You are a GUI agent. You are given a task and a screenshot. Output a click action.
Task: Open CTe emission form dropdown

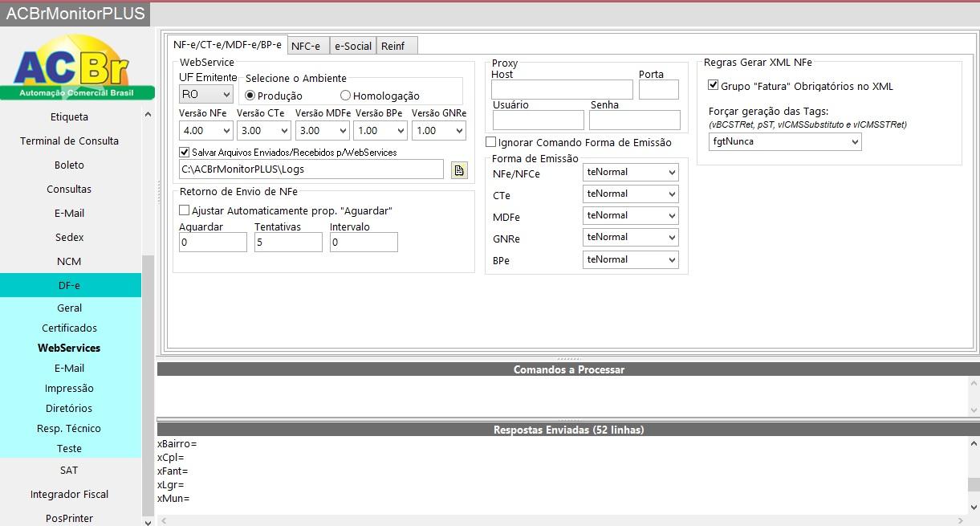pyautogui.click(x=631, y=194)
